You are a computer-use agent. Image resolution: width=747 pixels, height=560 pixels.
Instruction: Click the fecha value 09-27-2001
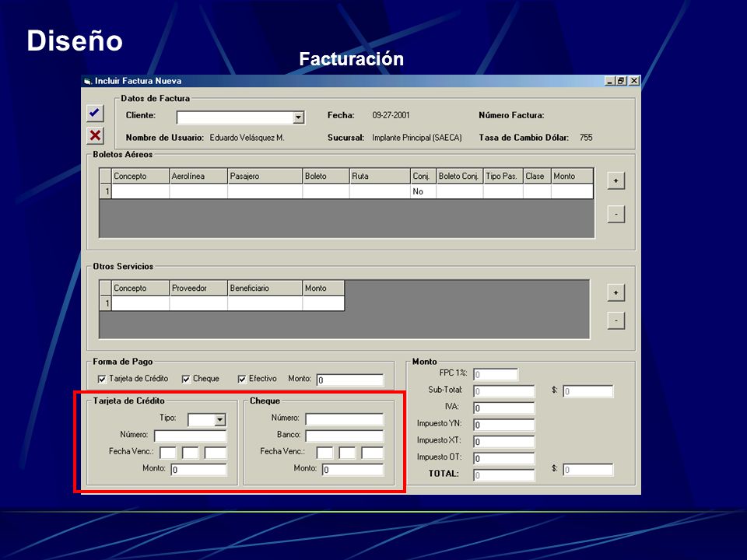coord(391,115)
